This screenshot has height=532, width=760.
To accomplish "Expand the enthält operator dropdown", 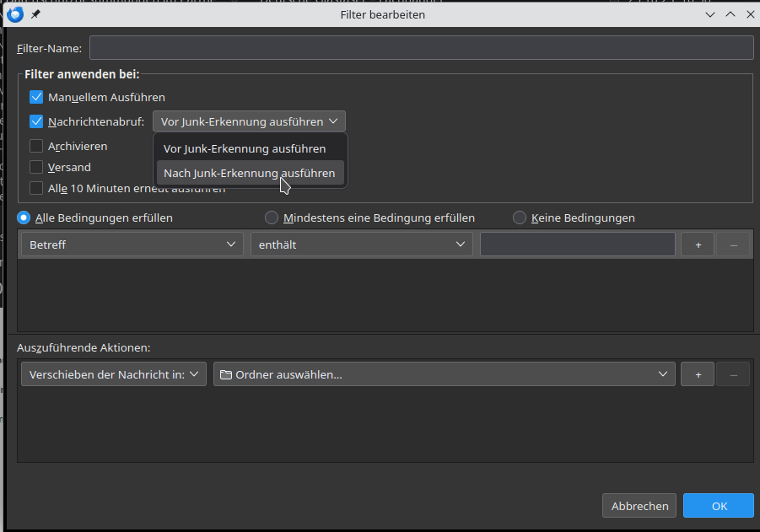I will [361, 245].
